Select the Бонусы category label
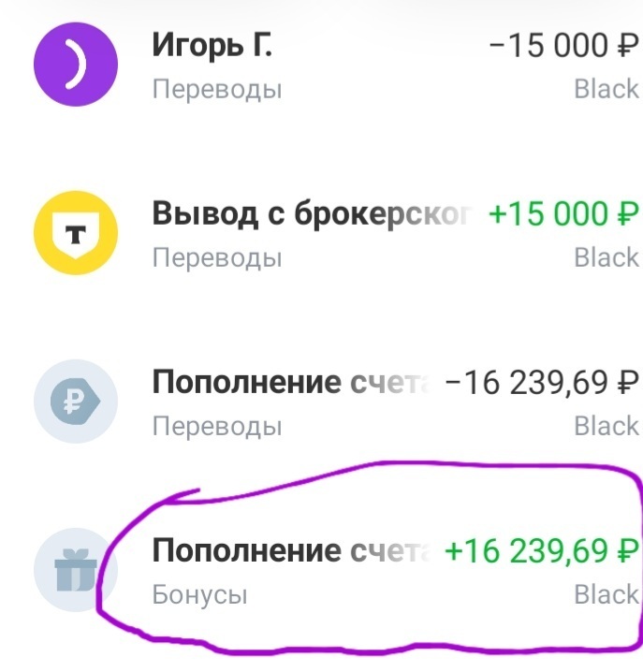The image size is (643, 672). point(199,595)
